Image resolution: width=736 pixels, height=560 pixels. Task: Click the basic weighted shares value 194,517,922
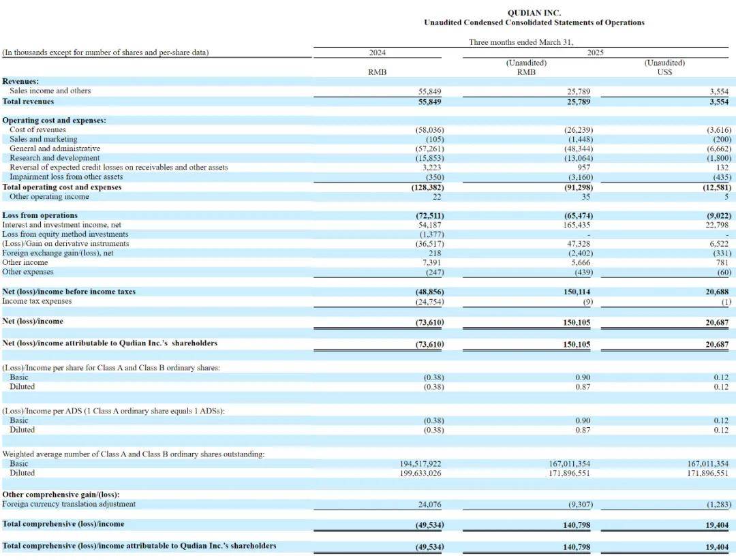[420, 464]
